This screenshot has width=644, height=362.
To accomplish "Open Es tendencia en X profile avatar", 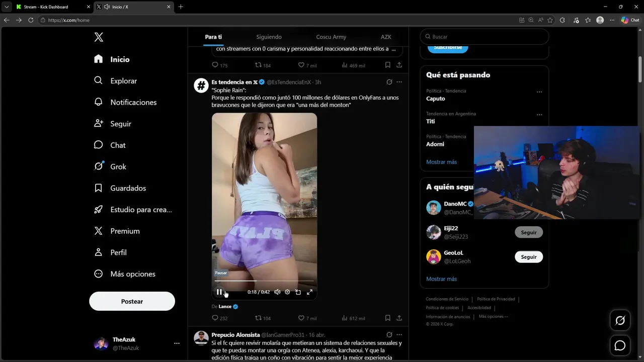I will click(201, 85).
